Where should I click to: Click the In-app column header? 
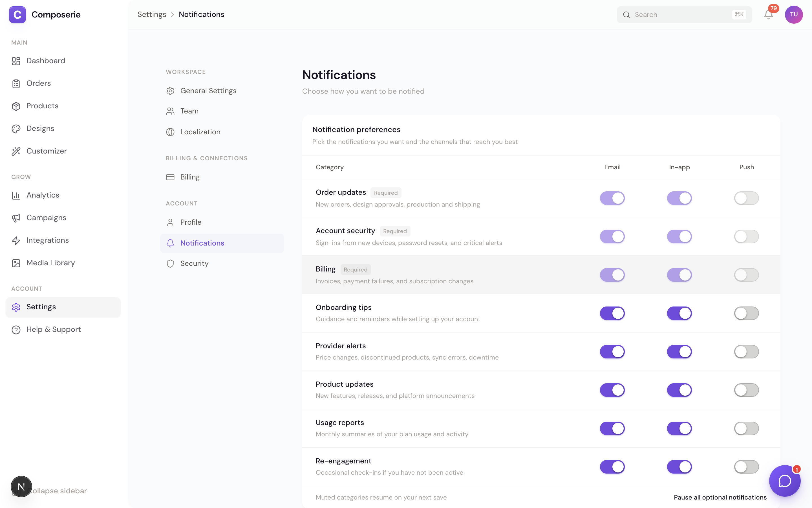[x=679, y=167]
